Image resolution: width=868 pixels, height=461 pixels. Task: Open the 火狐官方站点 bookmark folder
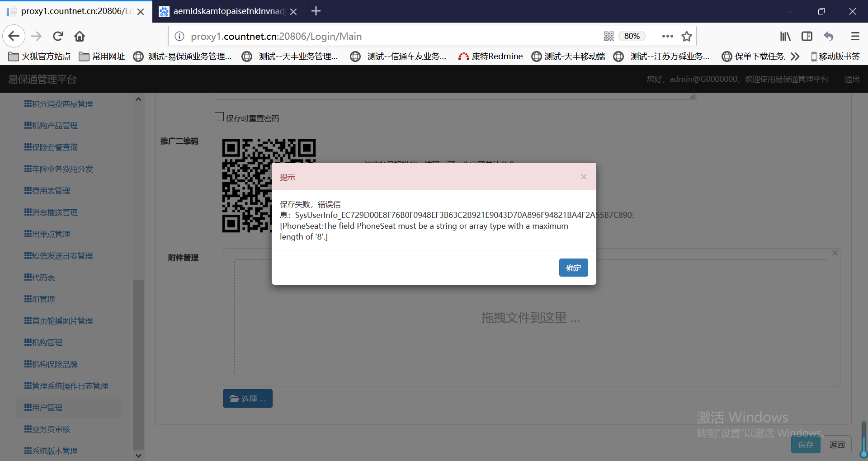coord(40,56)
